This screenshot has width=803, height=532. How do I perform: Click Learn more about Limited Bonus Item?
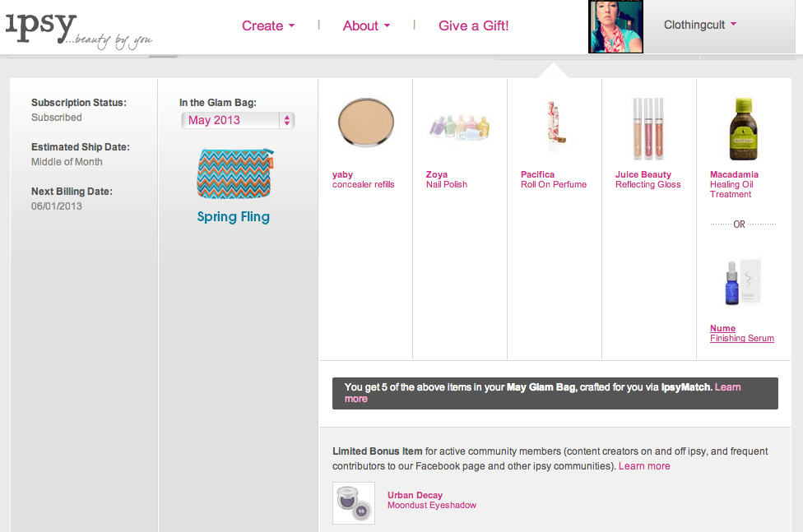[644, 466]
